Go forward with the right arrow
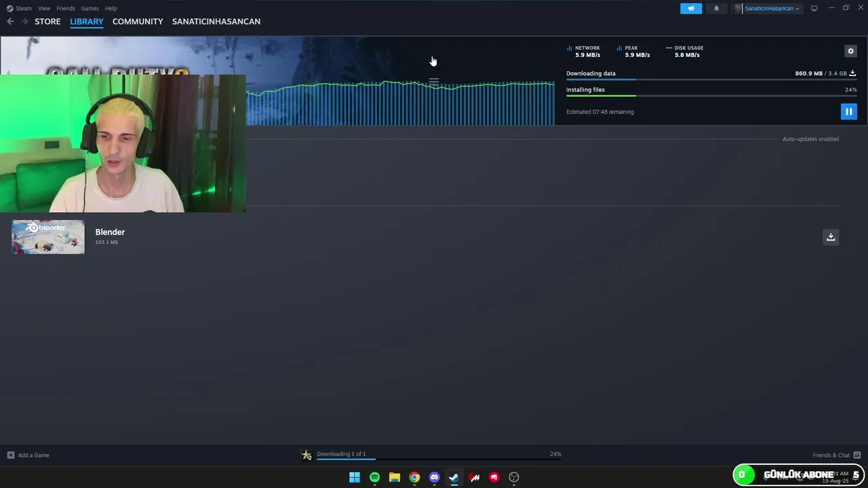Screen dimensions: 868x488 (x=24, y=22)
